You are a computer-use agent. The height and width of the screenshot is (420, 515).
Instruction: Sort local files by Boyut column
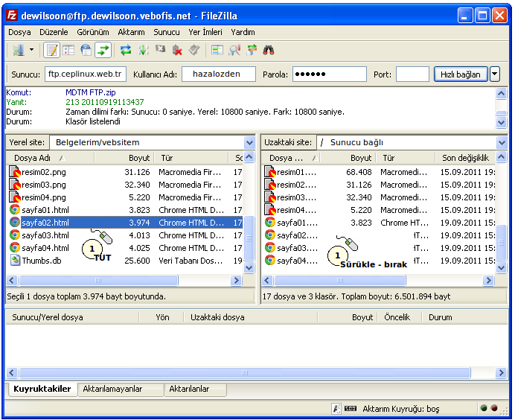point(125,158)
